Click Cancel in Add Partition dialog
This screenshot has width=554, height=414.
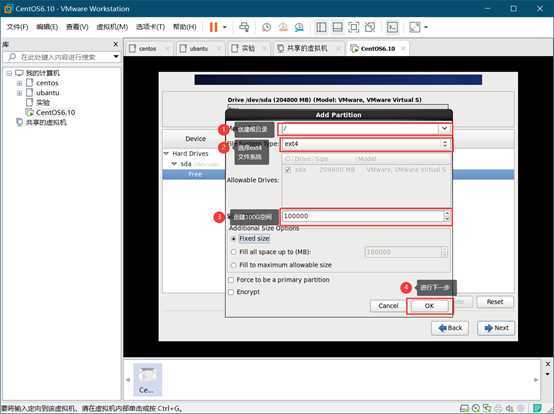coord(388,306)
